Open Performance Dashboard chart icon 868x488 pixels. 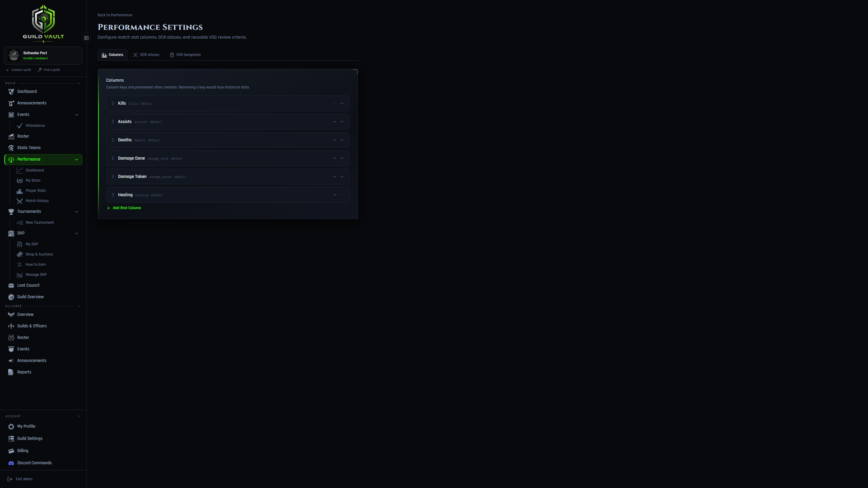pos(20,170)
